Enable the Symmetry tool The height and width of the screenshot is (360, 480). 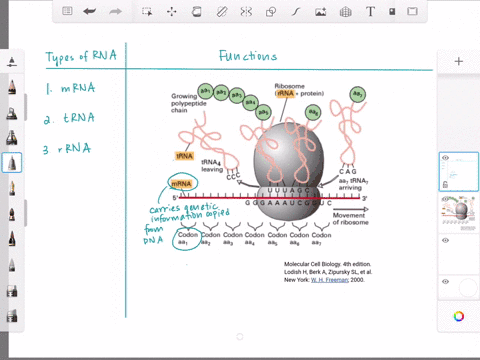[x=246, y=12]
